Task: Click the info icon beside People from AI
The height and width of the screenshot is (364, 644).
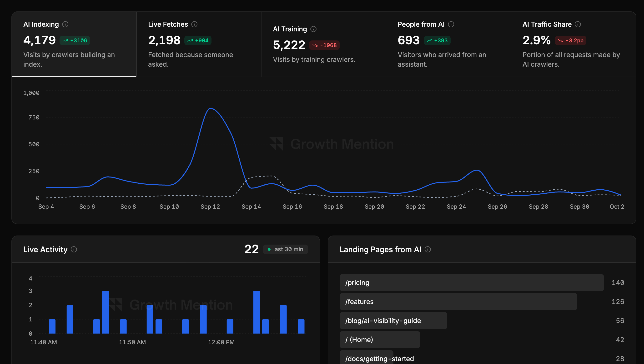Action: pyautogui.click(x=451, y=24)
